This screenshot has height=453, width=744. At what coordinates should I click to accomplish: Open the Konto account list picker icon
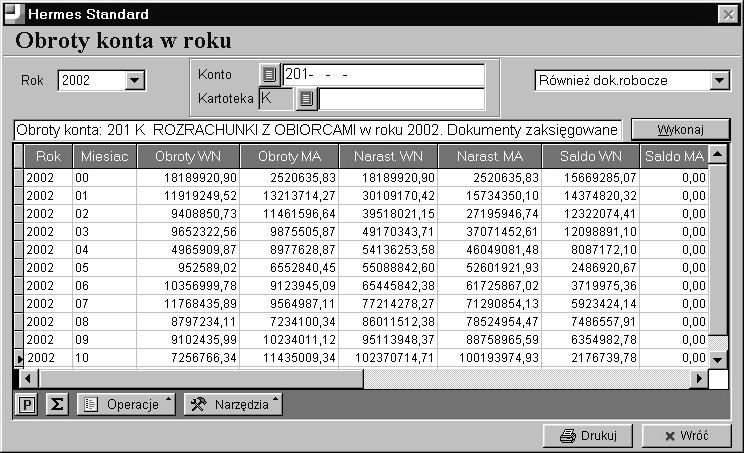pos(270,74)
